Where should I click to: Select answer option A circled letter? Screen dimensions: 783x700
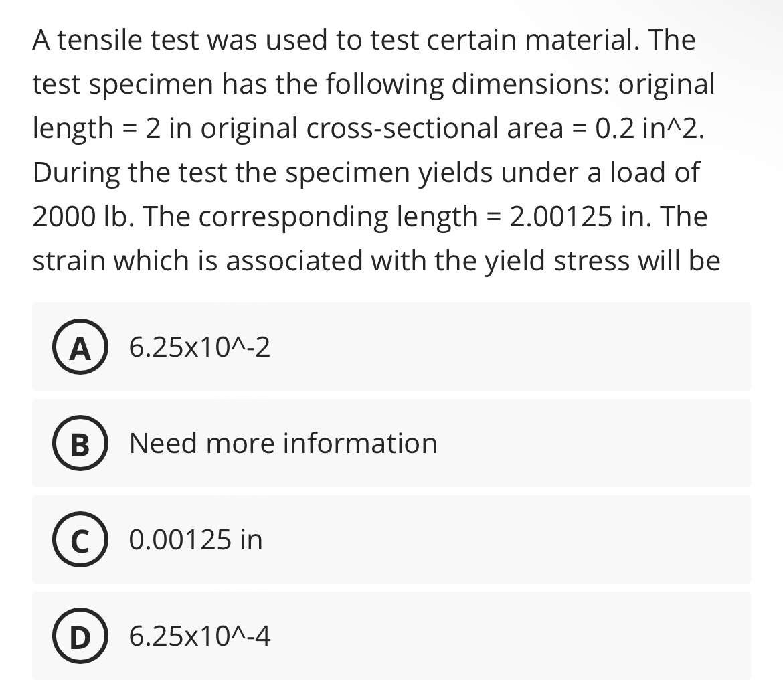click(x=79, y=347)
